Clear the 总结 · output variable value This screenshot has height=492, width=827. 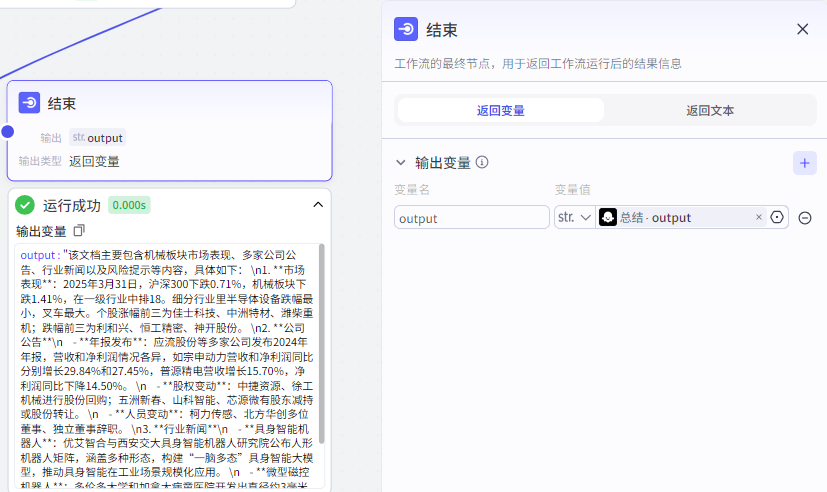(758, 217)
